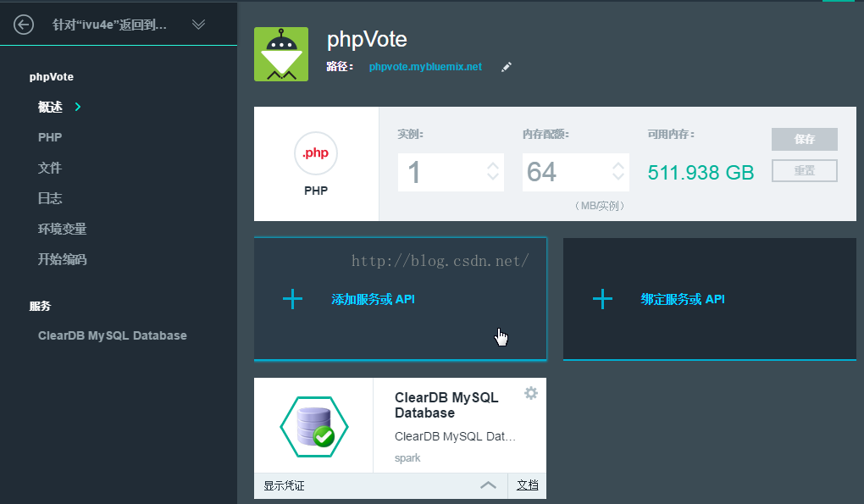Collapse credentials with the up chevron
The image size is (864, 504).
(x=488, y=485)
